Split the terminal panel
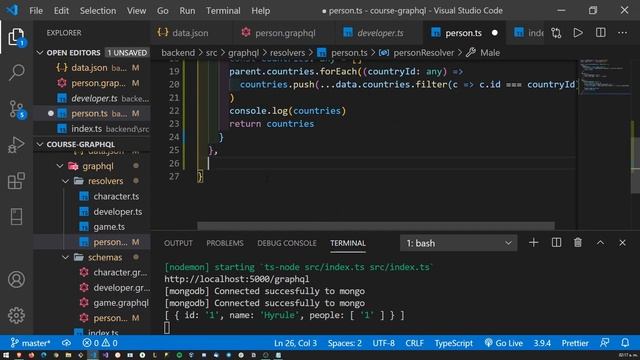The width and height of the screenshot is (640, 360). click(x=556, y=243)
